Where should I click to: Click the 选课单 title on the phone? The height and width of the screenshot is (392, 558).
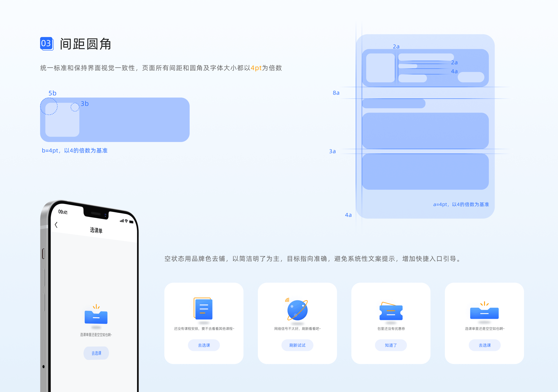[x=96, y=230]
